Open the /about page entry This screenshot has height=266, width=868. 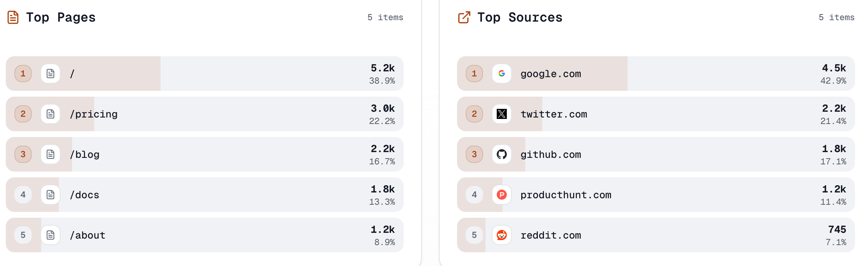point(205,235)
